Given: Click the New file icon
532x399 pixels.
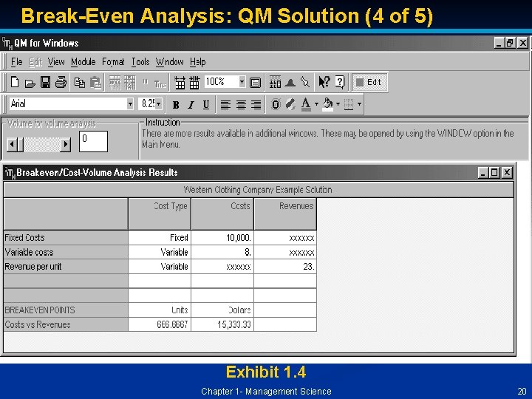Looking at the screenshot, I should (15, 82).
